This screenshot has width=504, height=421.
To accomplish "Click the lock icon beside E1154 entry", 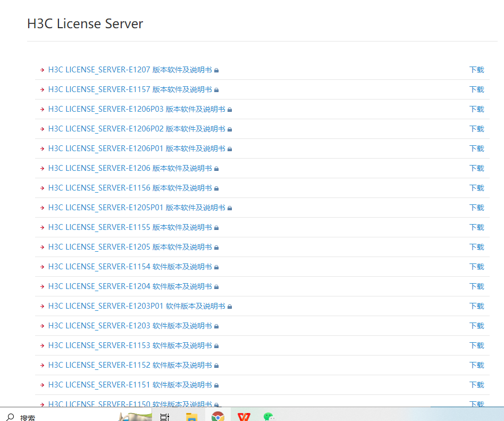I will (x=216, y=267).
